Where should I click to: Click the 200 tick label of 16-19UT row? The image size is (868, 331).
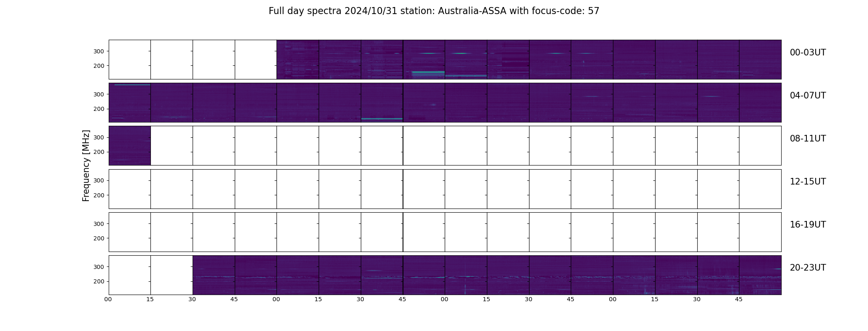[99, 238]
